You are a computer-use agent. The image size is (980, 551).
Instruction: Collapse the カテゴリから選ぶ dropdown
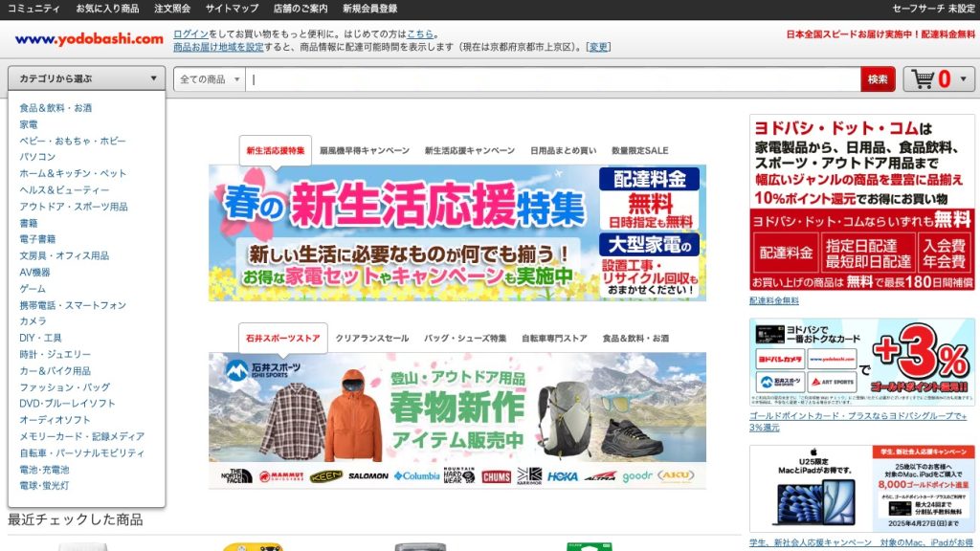(87, 78)
